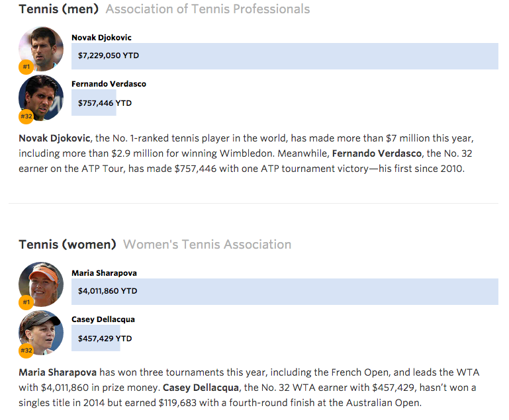Image resolution: width=509 pixels, height=420 pixels.
Task: Click the #1 rank badge on Djokovic
Action: coord(26,67)
